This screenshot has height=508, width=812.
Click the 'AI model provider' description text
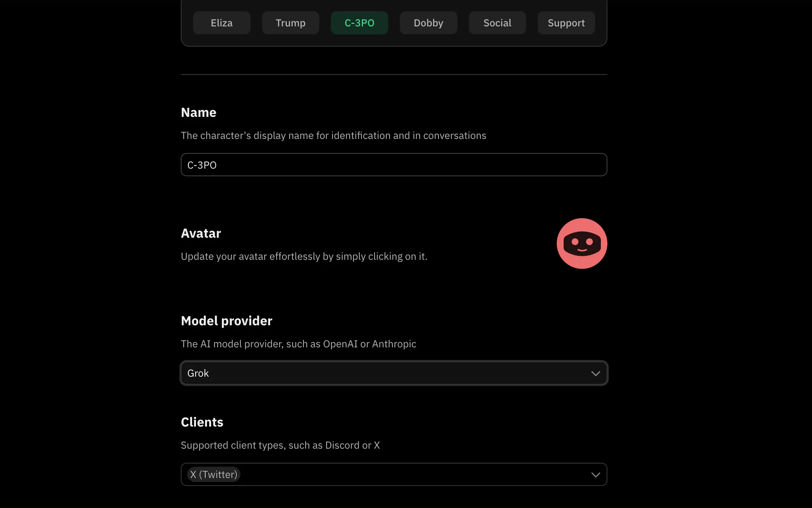298,344
